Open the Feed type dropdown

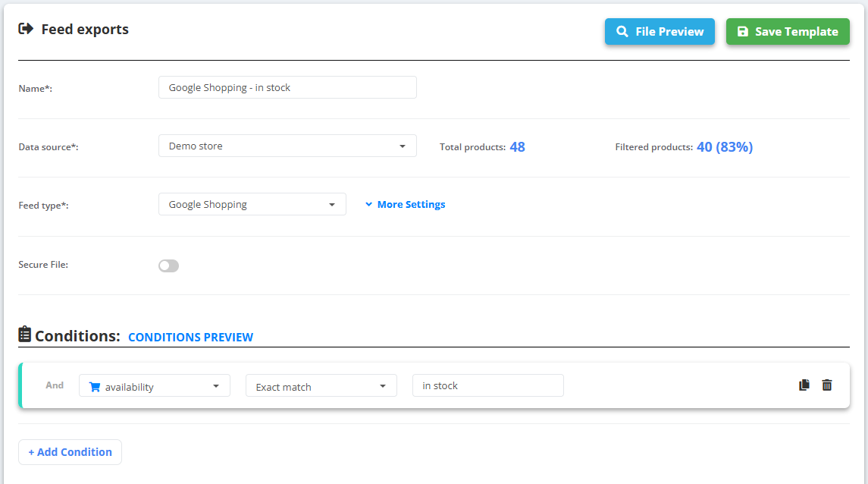click(x=252, y=204)
